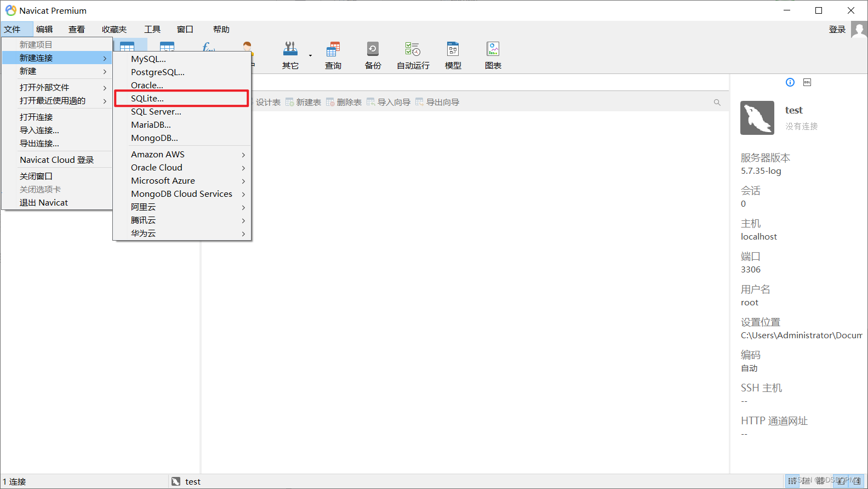Click 打开连接 menu item
The image size is (868, 489).
pos(57,117)
